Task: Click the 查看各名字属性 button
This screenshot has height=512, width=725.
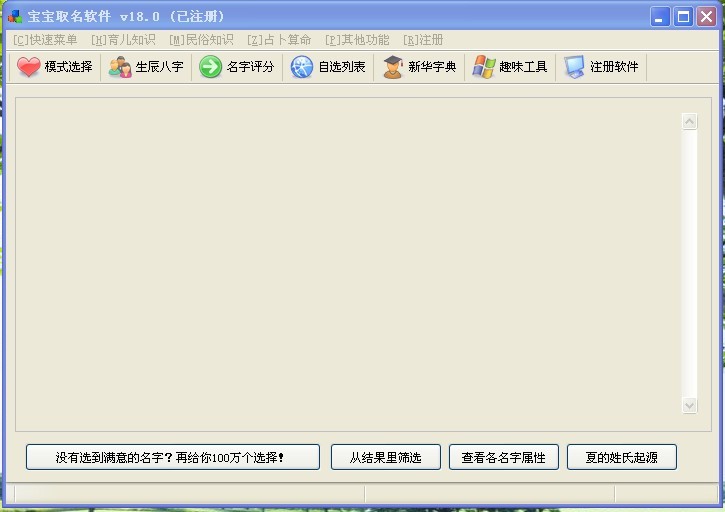Action: [x=504, y=457]
